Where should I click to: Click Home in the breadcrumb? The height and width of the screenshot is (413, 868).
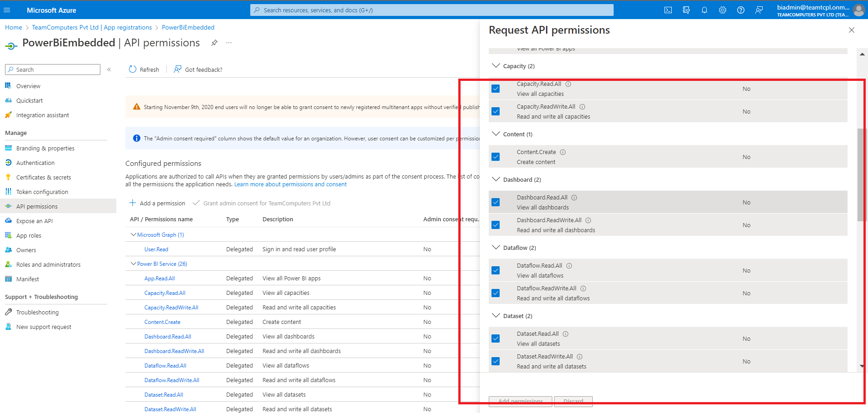coord(14,27)
